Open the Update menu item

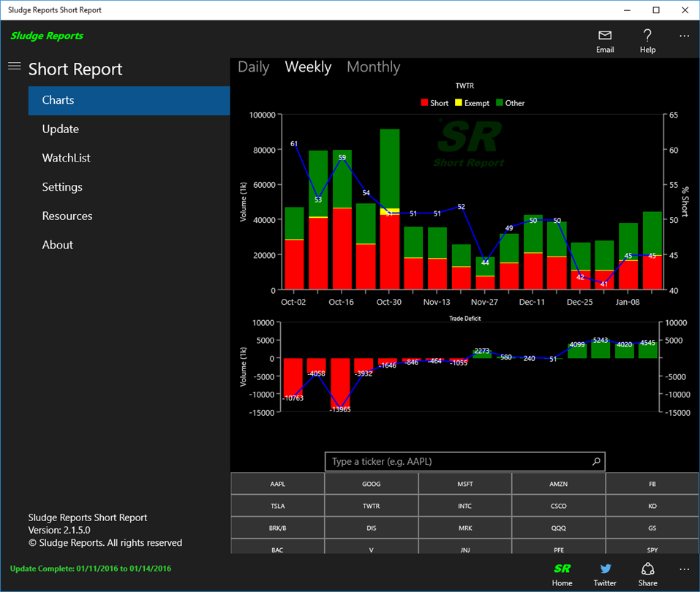[x=129, y=129]
